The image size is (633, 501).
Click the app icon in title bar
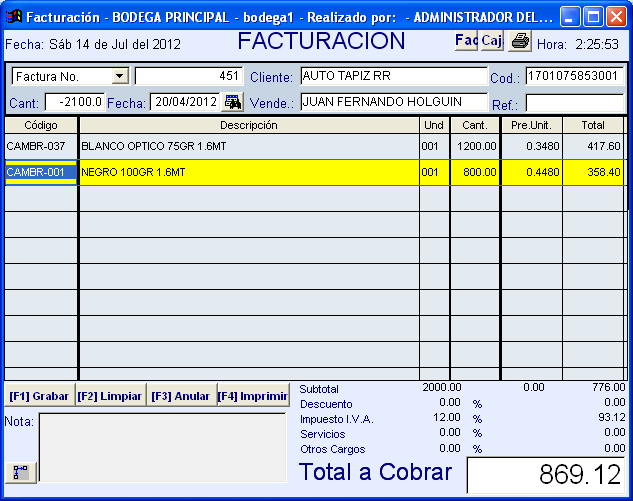coord(14,17)
